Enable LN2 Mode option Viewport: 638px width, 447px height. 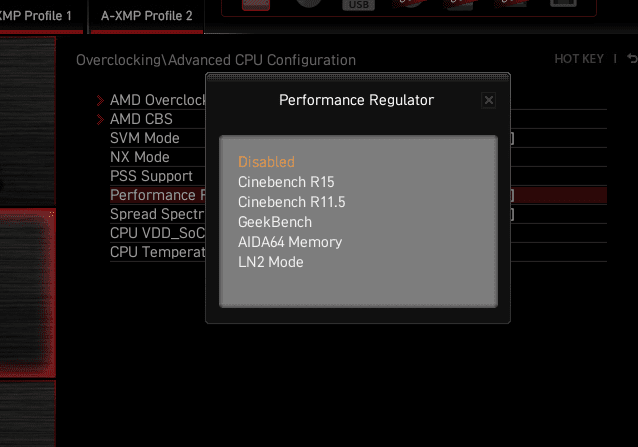[270, 262]
